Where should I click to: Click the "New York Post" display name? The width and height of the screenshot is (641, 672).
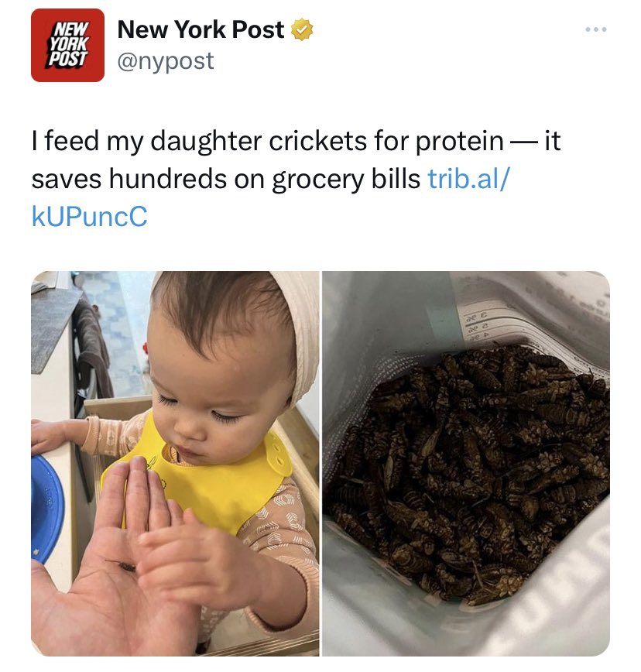pyautogui.click(x=201, y=30)
